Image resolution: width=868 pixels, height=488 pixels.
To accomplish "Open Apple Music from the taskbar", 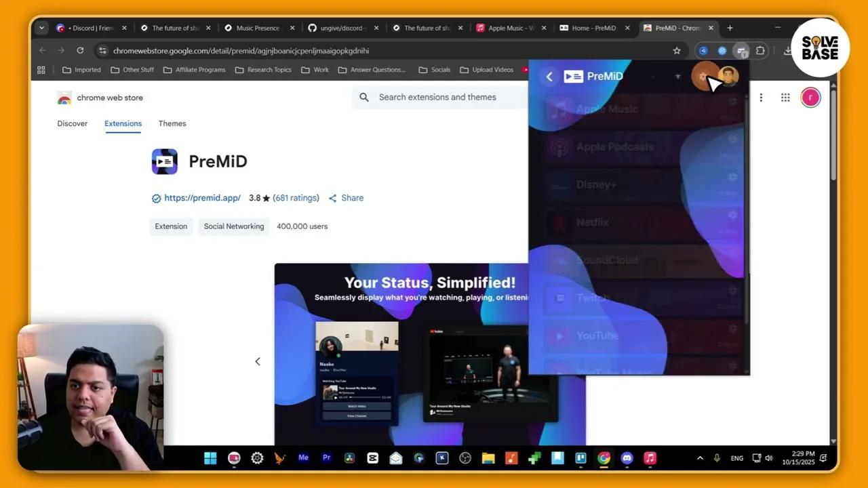I will [649, 457].
